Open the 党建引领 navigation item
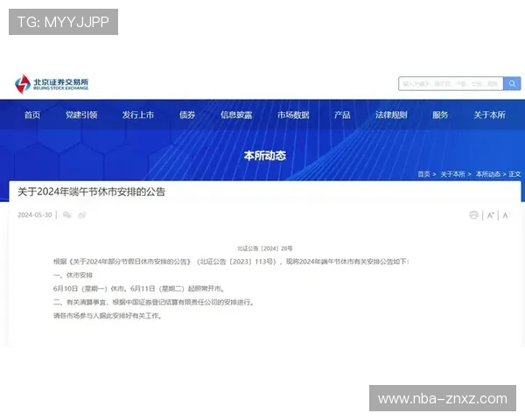Image resolution: width=525 pixels, height=420 pixels. 81,115
